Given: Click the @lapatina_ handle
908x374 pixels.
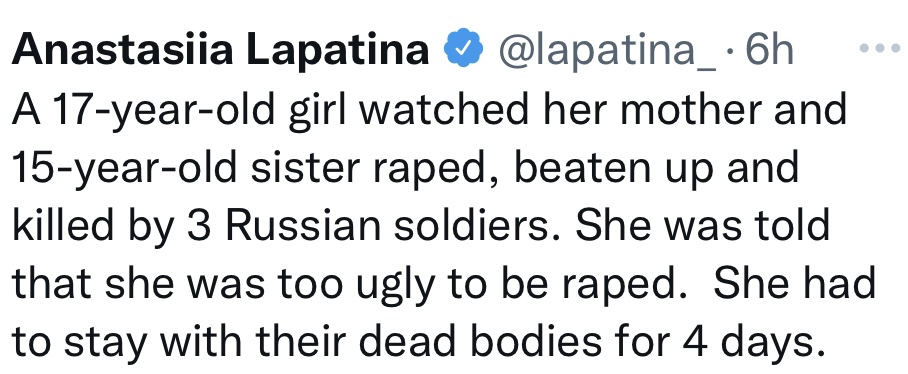Looking at the screenshot, I should click(x=605, y=51).
